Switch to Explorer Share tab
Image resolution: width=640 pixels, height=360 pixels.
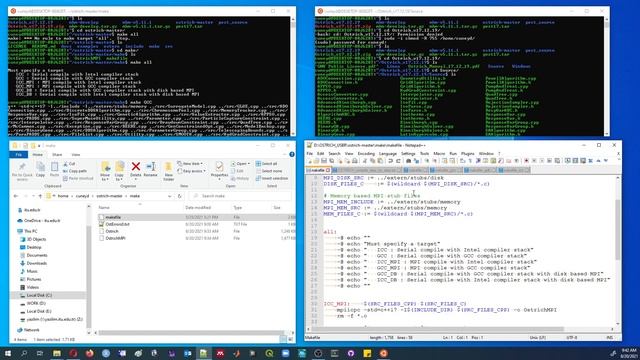57,155
